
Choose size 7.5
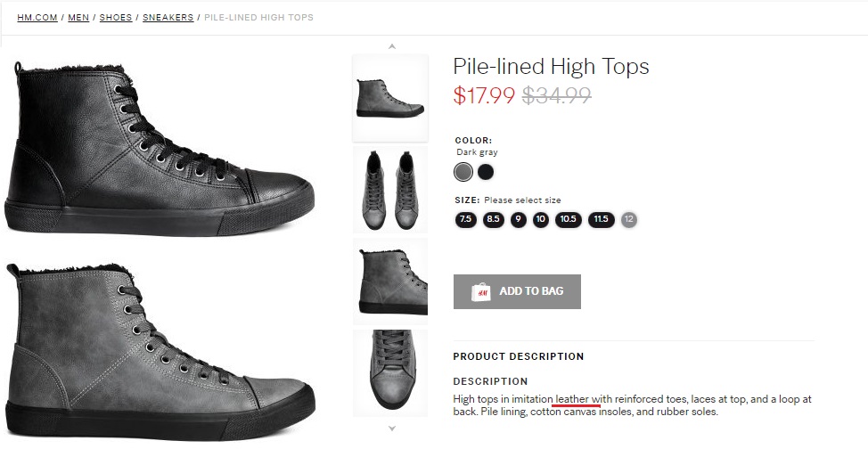[x=465, y=219]
